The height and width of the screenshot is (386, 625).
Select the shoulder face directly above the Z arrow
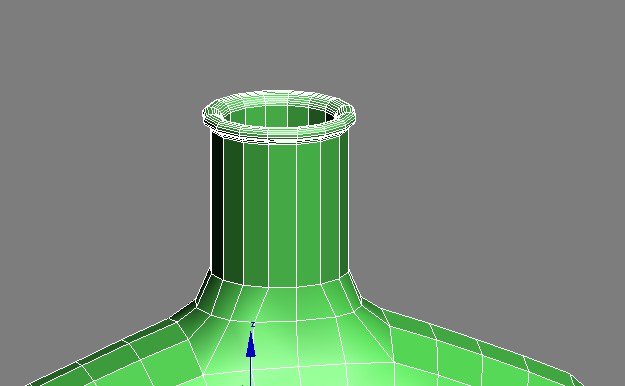[255, 304]
